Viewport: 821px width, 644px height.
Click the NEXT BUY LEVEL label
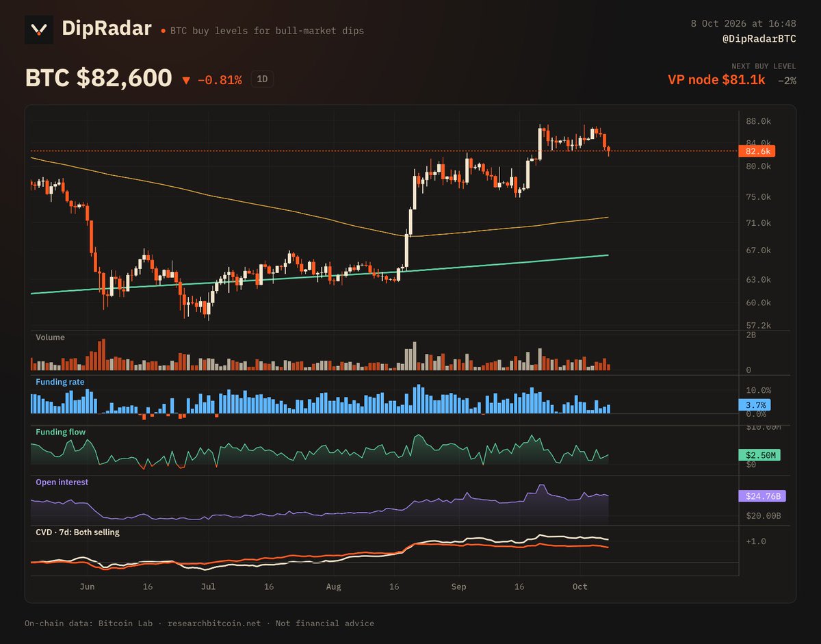tap(764, 66)
